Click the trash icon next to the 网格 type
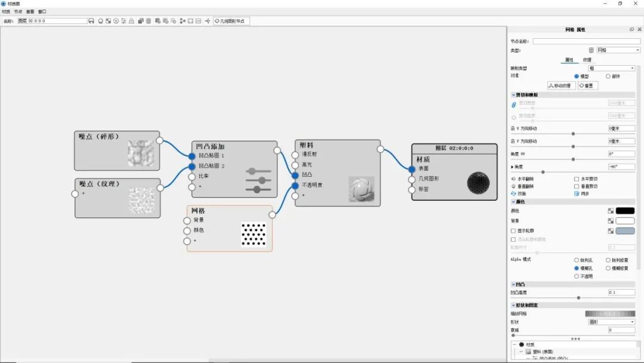This screenshot has width=644, height=363. (591, 50)
